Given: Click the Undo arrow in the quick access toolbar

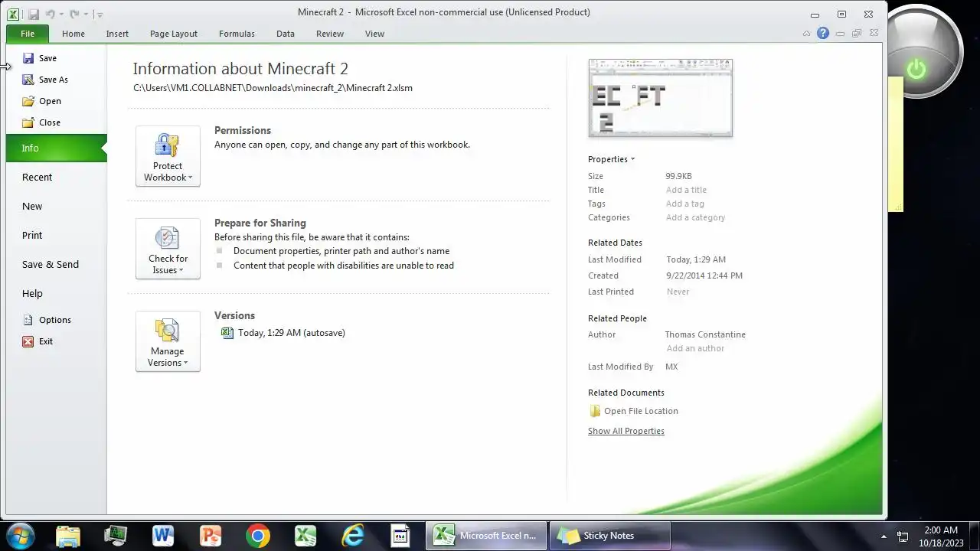Looking at the screenshot, I should (51, 14).
